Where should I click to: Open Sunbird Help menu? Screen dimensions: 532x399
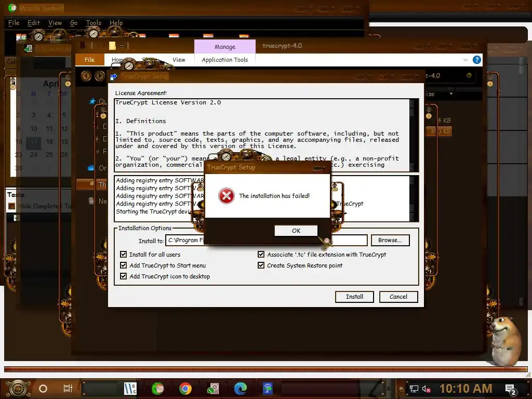pyautogui.click(x=116, y=23)
